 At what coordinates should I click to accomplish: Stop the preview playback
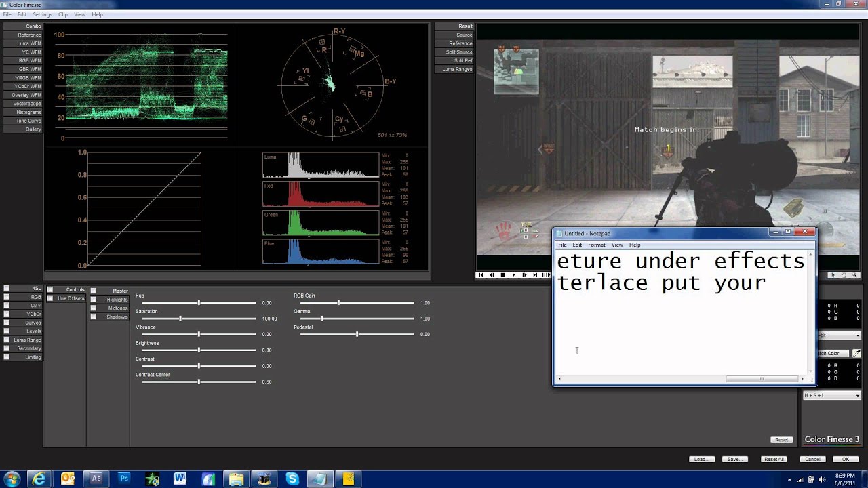tap(502, 275)
